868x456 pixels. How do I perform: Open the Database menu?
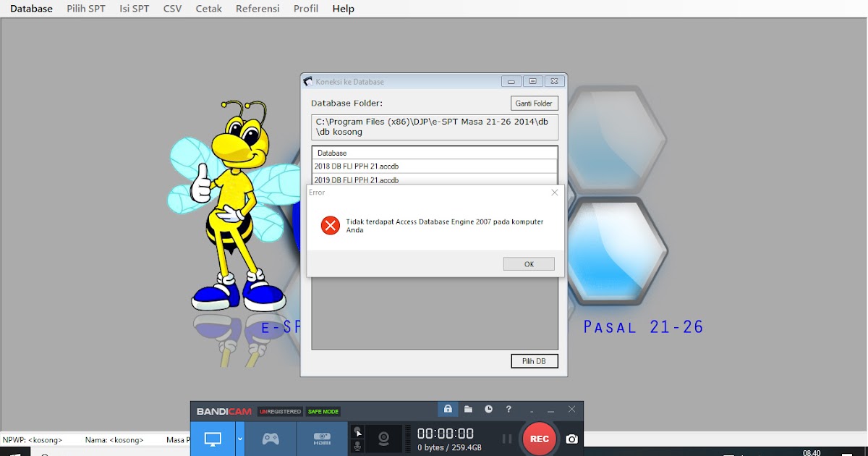31,9
